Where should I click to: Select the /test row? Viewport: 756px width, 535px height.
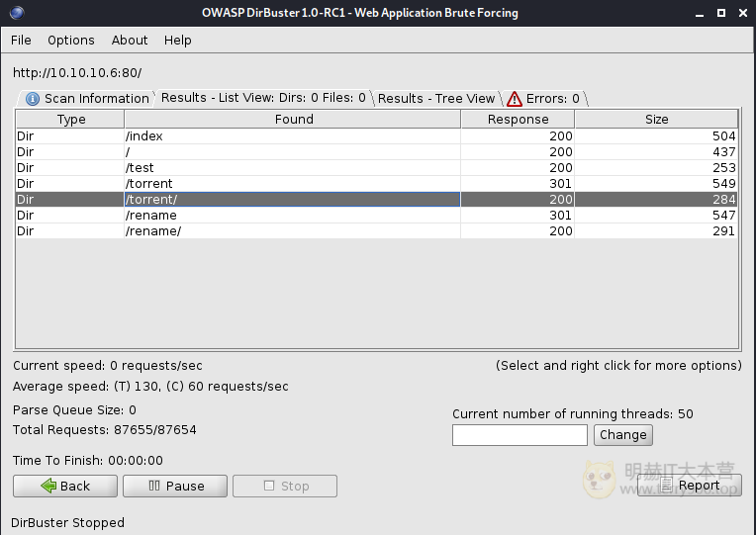pyautogui.click(x=377, y=168)
